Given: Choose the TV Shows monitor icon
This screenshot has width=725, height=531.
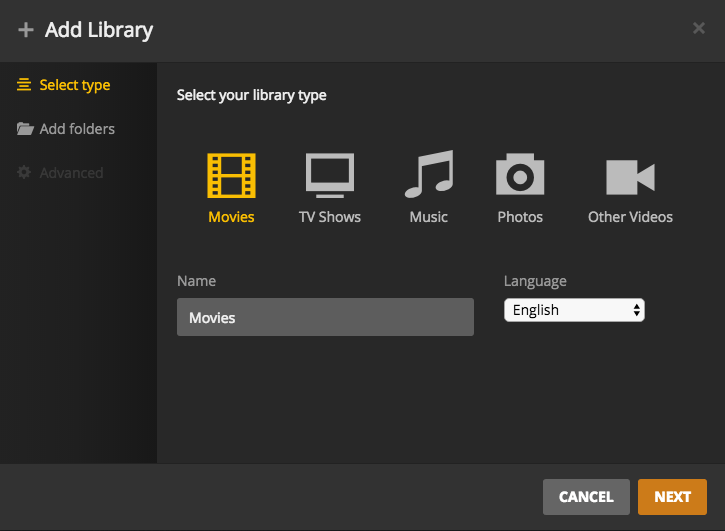Looking at the screenshot, I should 329,175.
